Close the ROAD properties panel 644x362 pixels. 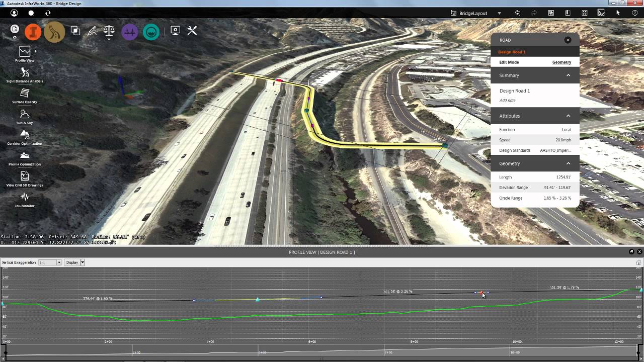568,40
